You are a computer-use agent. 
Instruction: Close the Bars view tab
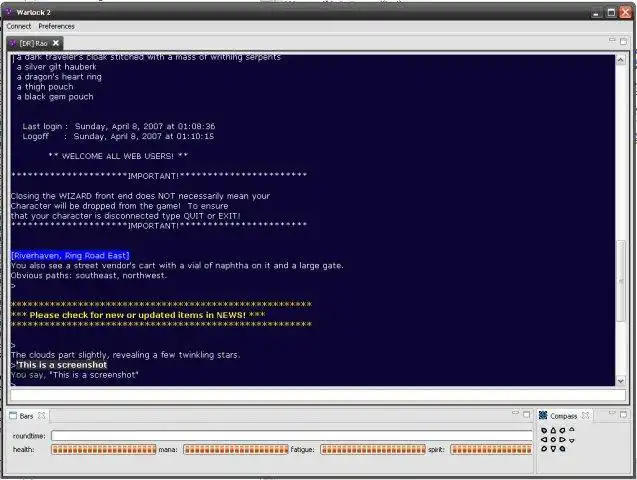point(41,415)
